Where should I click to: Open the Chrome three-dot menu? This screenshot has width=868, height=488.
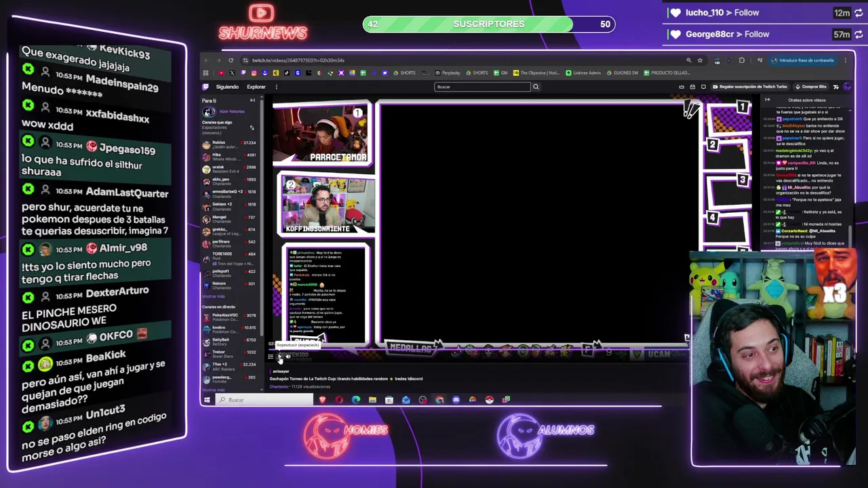[x=845, y=60]
